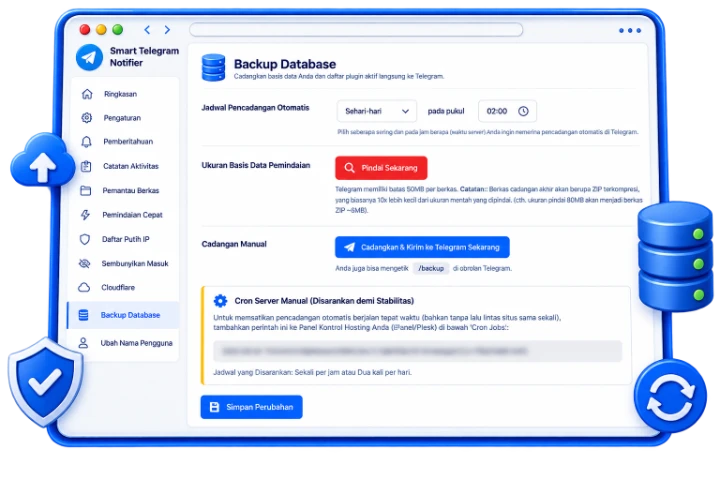Click the browser address bar
The image size is (720, 480).
356,30
